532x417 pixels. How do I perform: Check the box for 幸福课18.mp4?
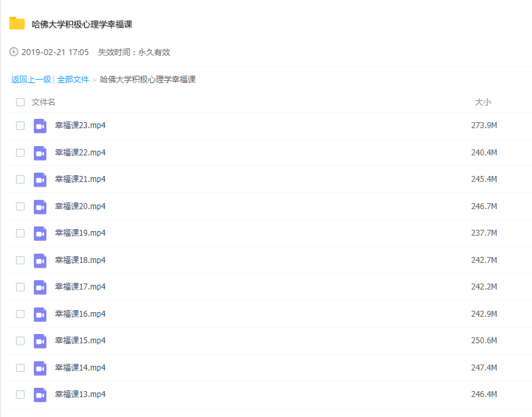coord(21,260)
